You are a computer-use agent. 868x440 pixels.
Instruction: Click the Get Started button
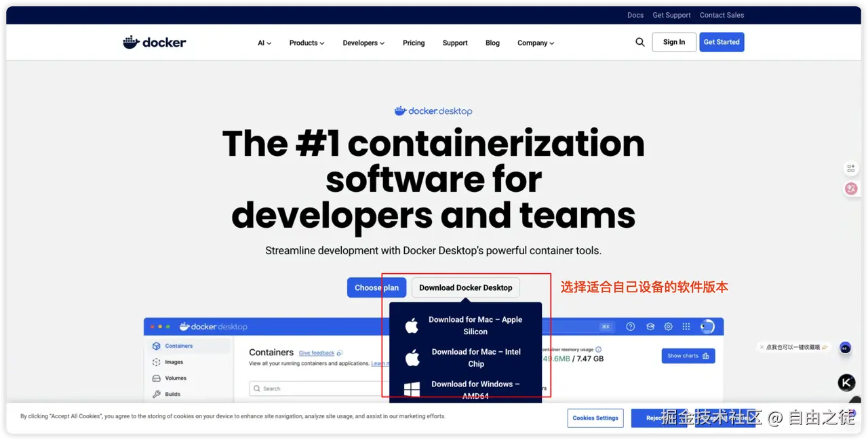click(722, 42)
